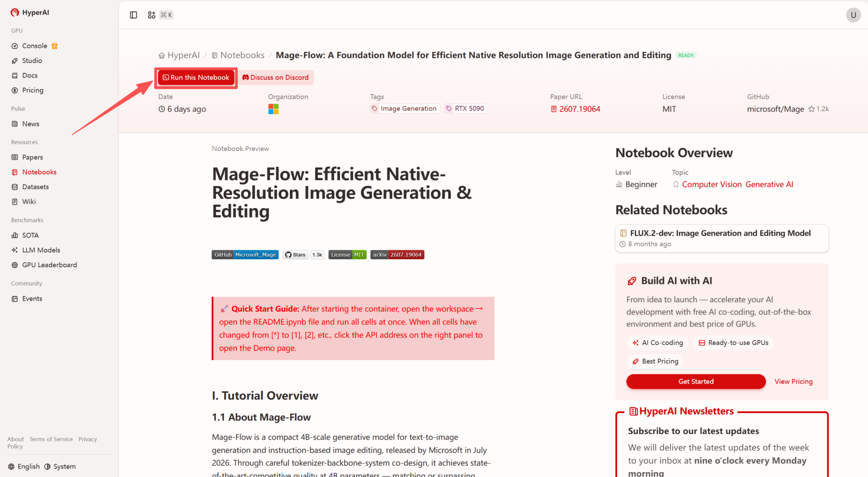This screenshot has width=868, height=477.
Task: Click the ⌘K shortcut badge
Action: point(166,15)
